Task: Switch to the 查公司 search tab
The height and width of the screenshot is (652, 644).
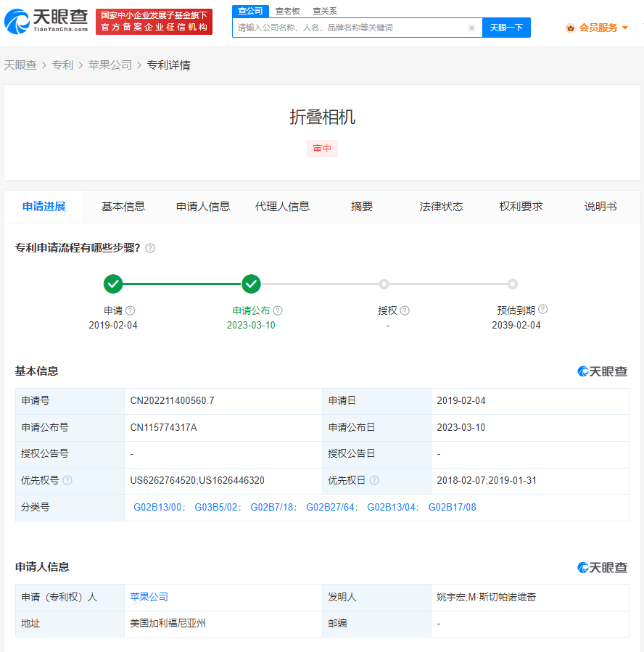Action: pos(250,11)
